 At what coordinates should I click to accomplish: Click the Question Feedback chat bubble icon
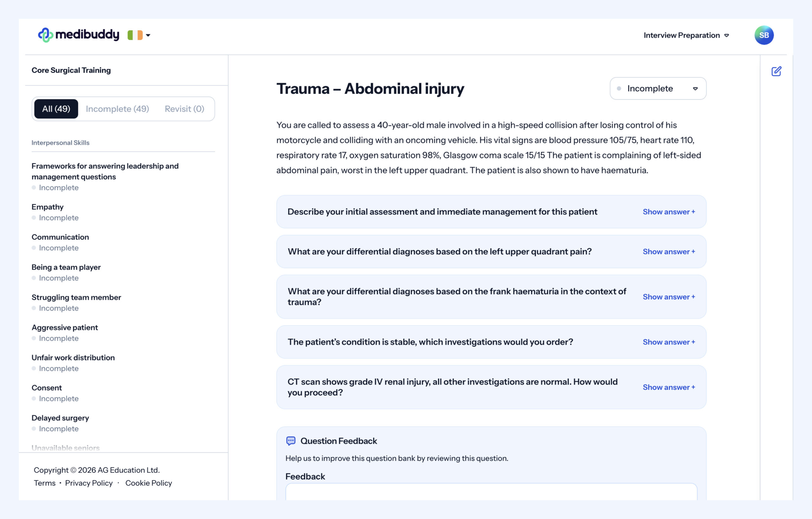point(291,441)
